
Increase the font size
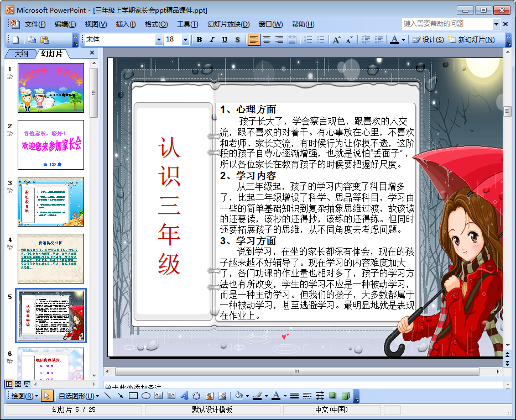click(336, 40)
